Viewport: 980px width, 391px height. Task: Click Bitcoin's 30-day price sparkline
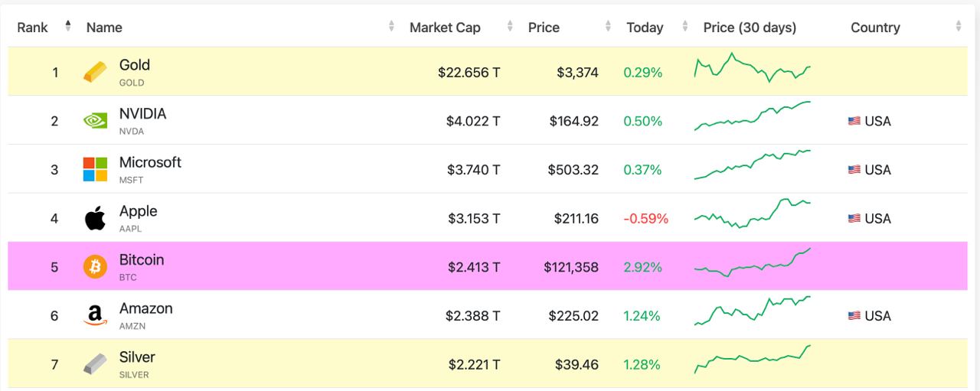(753, 262)
